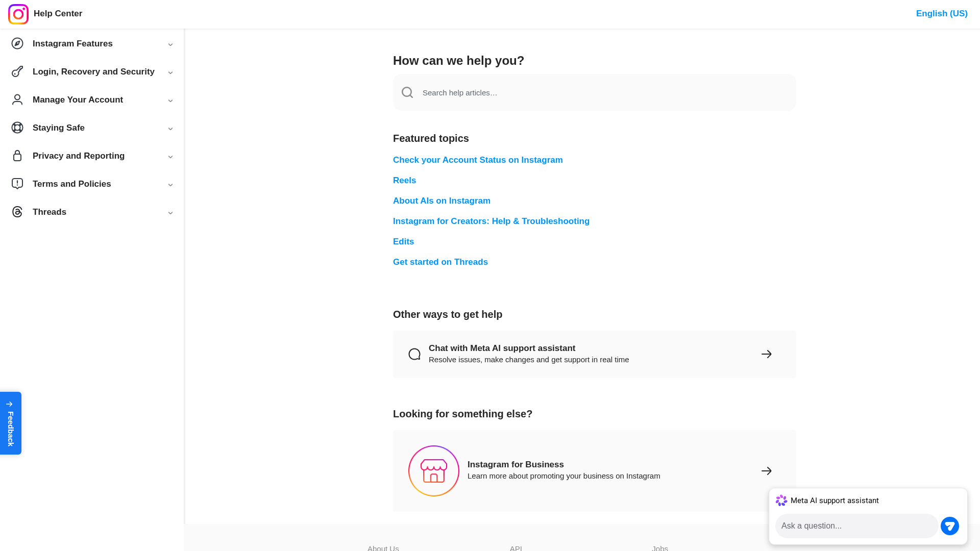This screenshot has width=980, height=551.
Task: Open the Feedback side tab
Action: (x=11, y=423)
